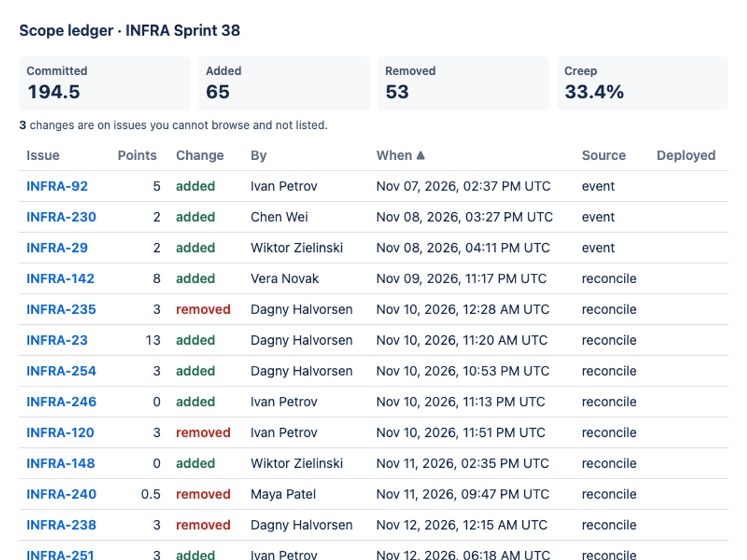Click points value 13 in INFRA-23 row
Viewport: 747px width, 560px height.
tap(153, 340)
